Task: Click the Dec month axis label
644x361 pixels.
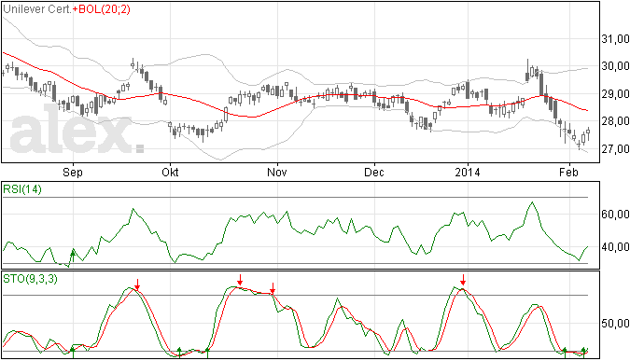Action: [374, 172]
